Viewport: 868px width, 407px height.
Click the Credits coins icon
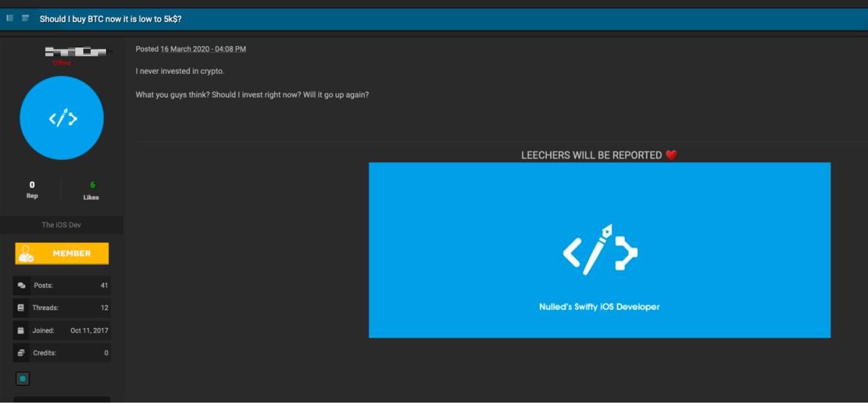21,354
